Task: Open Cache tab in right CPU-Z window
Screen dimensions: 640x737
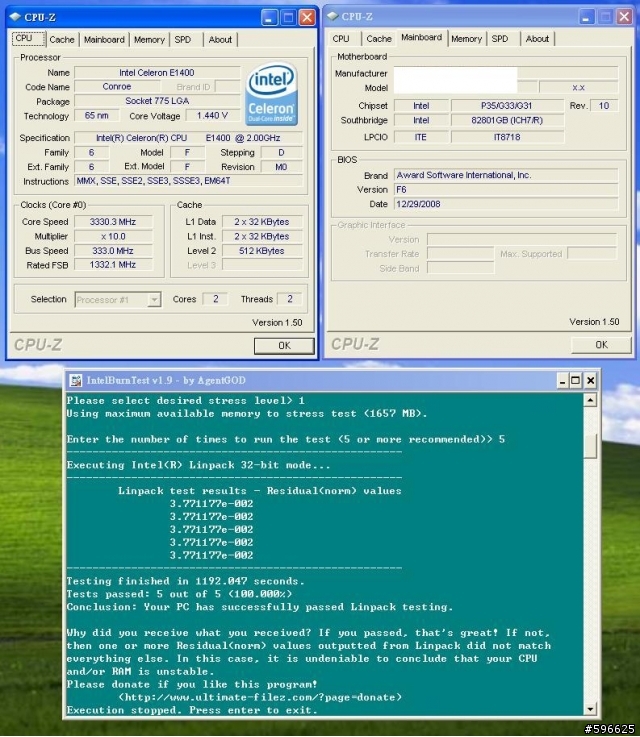Action: pyautogui.click(x=379, y=39)
